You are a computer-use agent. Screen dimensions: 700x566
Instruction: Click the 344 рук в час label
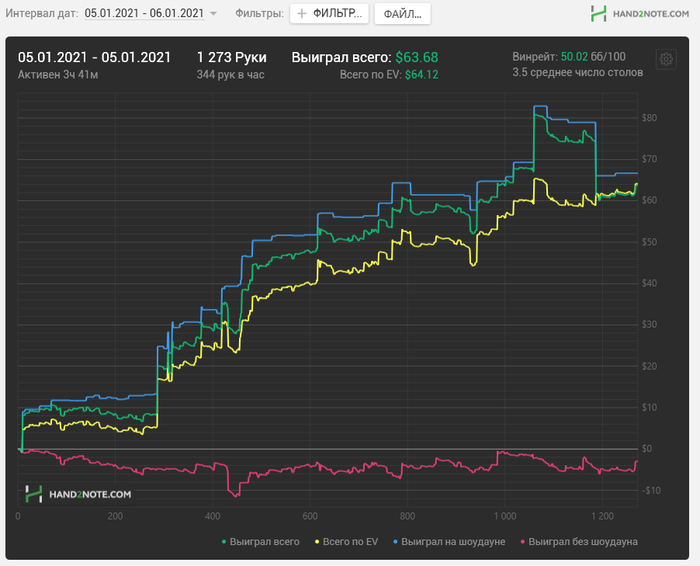pos(230,75)
